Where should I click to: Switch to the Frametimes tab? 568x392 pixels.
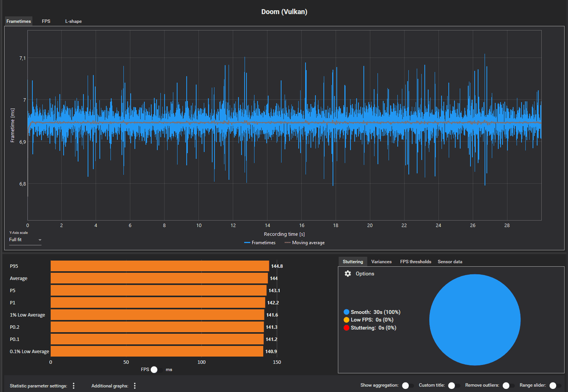19,21
